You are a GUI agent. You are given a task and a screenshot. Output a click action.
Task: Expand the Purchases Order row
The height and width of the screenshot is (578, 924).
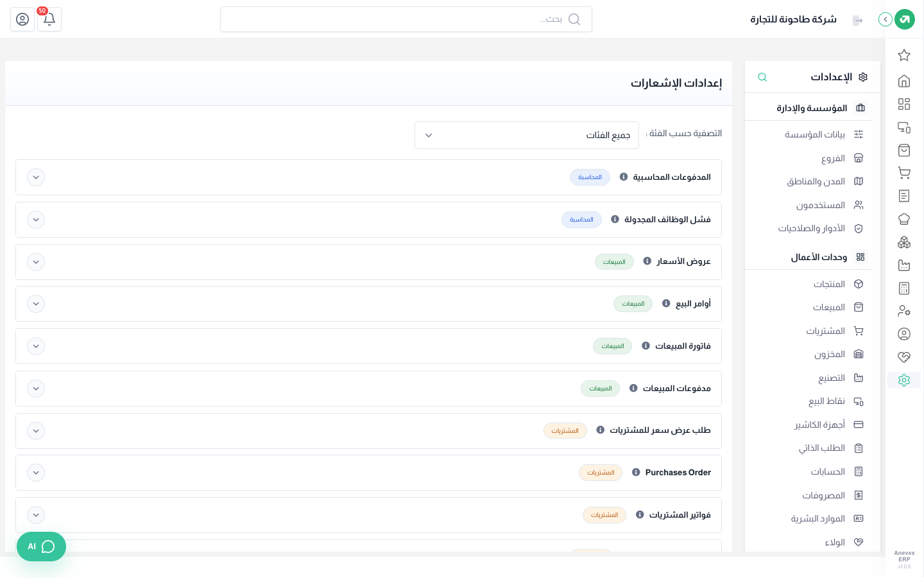click(36, 473)
